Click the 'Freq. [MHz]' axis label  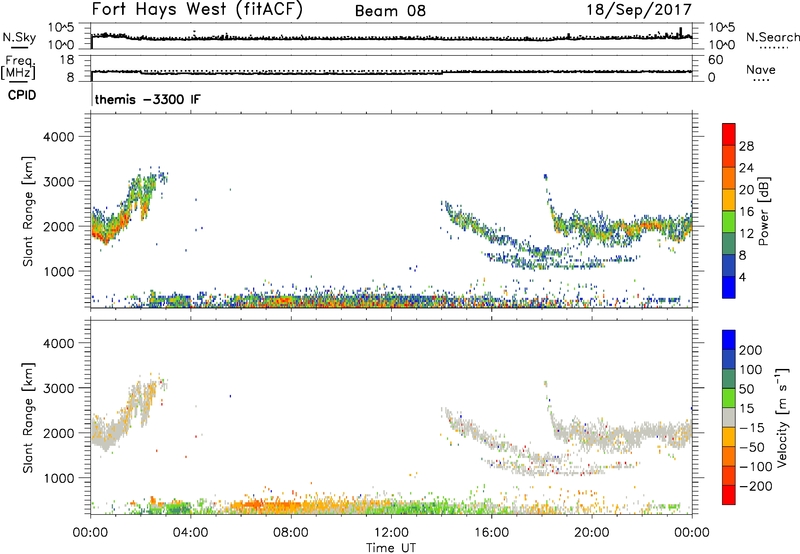point(18,68)
